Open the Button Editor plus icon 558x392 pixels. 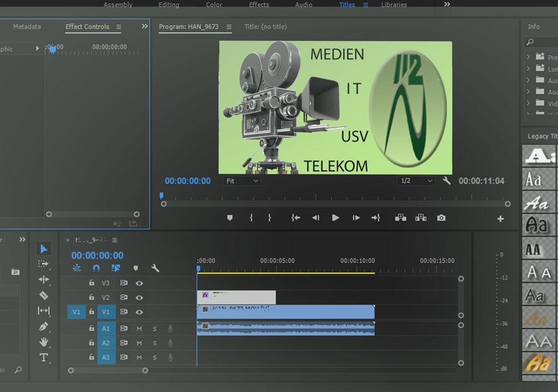pyautogui.click(x=500, y=219)
